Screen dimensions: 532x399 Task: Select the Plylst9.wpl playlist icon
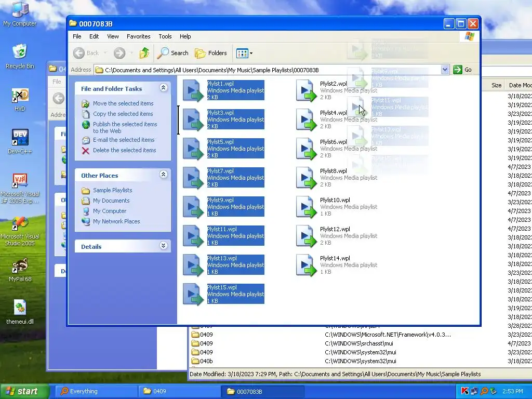pyautogui.click(x=193, y=207)
